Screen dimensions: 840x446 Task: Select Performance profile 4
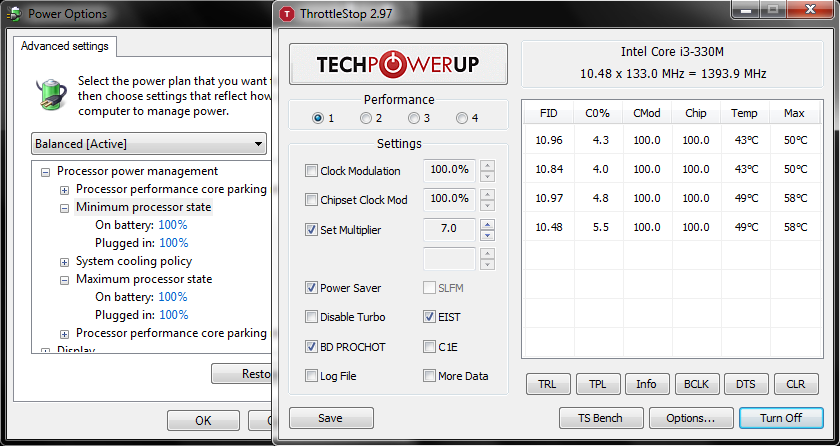[462, 118]
